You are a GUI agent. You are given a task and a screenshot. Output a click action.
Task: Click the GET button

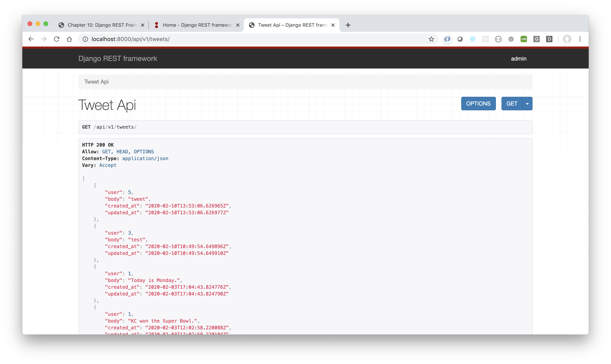512,104
